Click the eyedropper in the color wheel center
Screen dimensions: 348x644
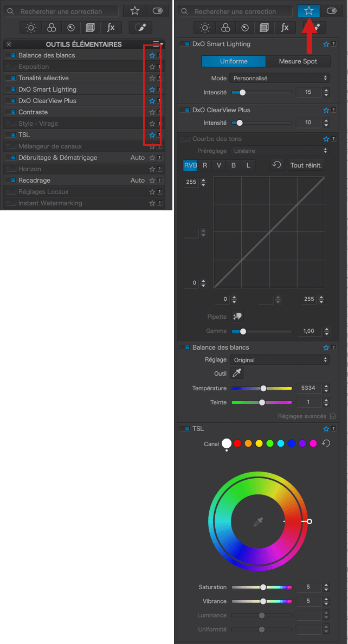click(x=258, y=521)
